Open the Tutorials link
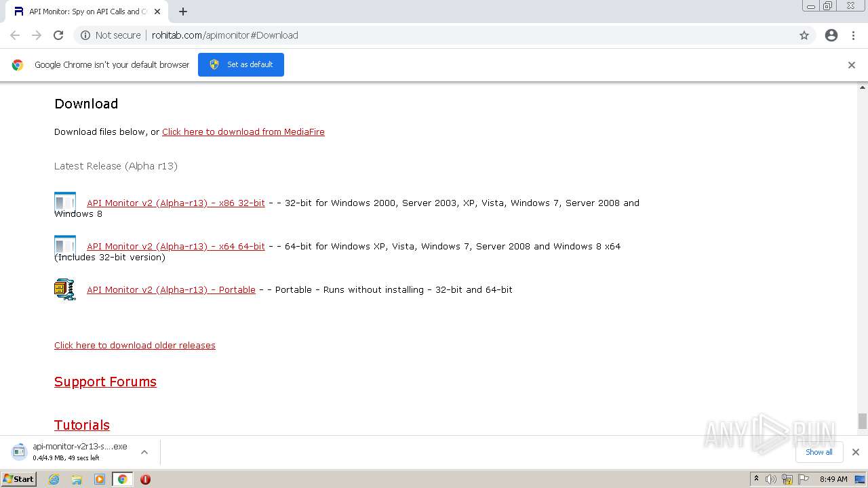This screenshot has height=488, width=868. [x=82, y=425]
